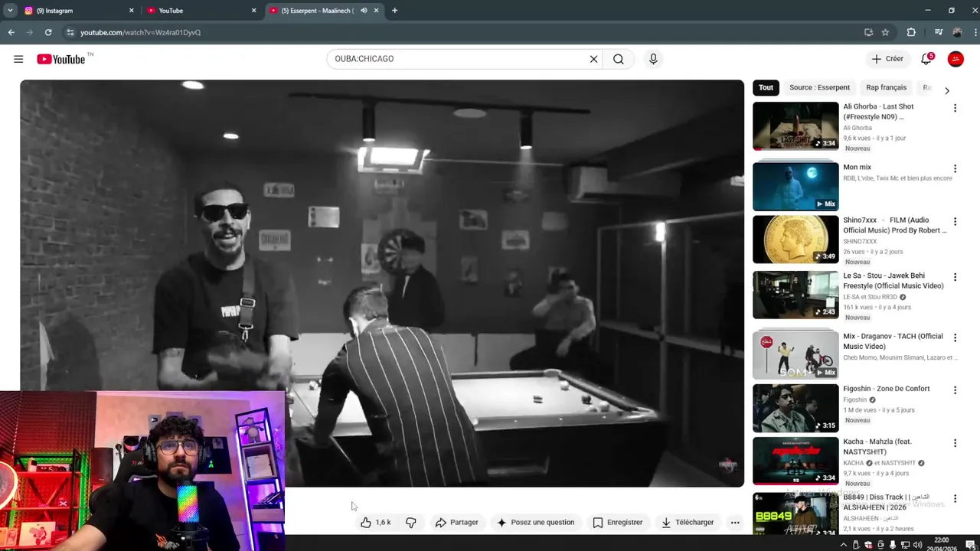Open new tab with plus button
Image resolution: width=980 pixels, height=551 pixels.
point(394,11)
